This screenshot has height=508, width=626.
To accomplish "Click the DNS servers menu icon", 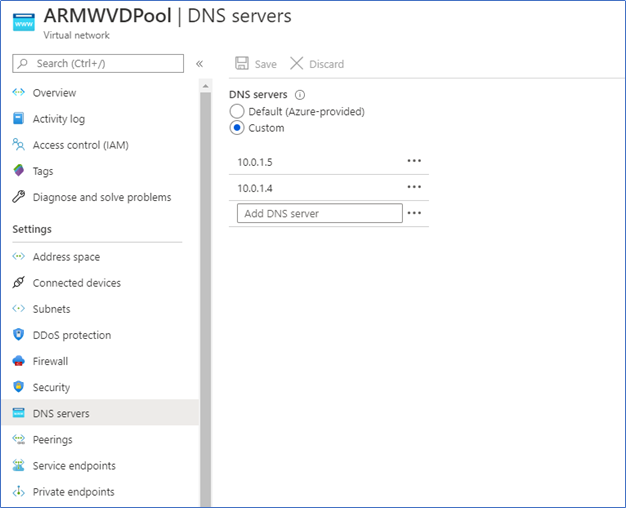I will (18, 413).
